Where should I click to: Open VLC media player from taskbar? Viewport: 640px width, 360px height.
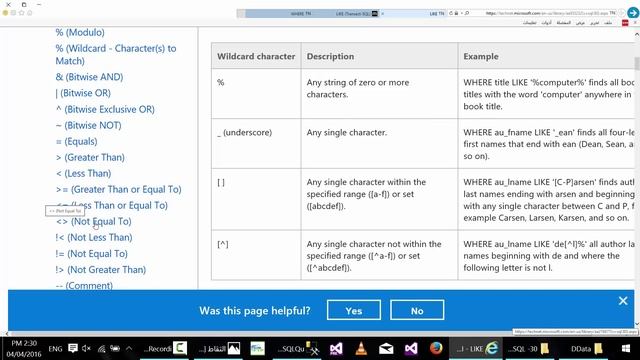[x=361, y=349]
